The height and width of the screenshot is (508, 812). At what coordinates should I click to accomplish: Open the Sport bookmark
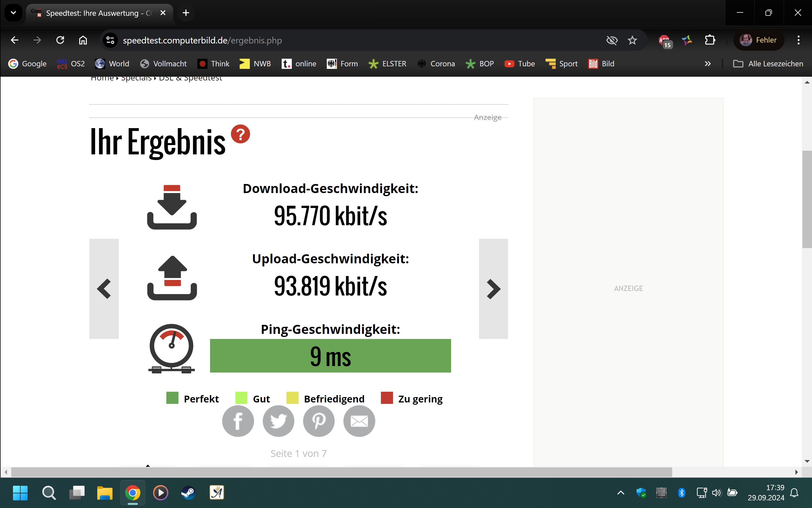point(561,63)
